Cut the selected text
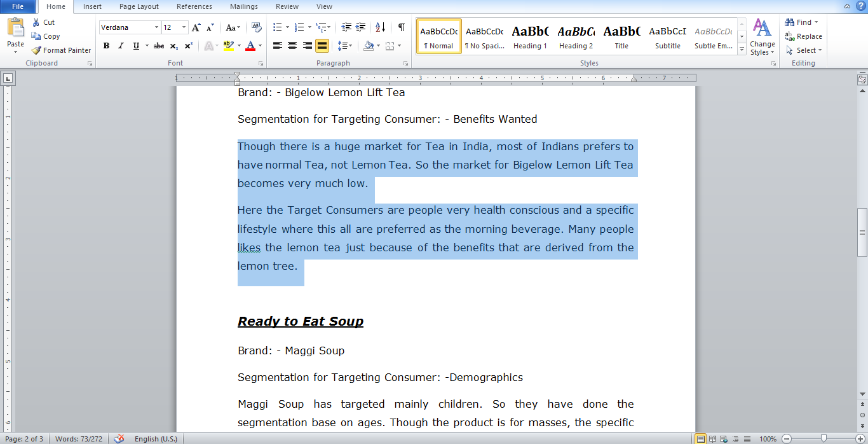 point(43,22)
